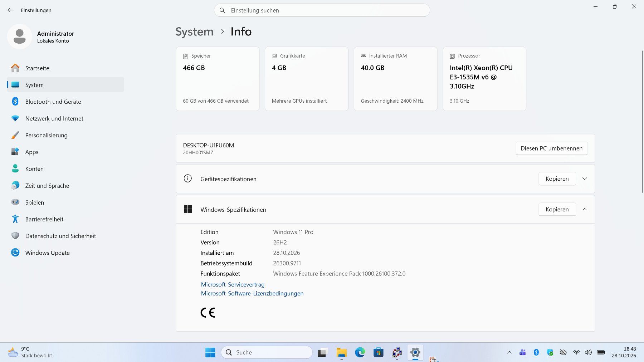This screenshot has height=362, width=644.
Task: Expand the Gerätespezifikationen section chevron
Action: click(585, 179)
